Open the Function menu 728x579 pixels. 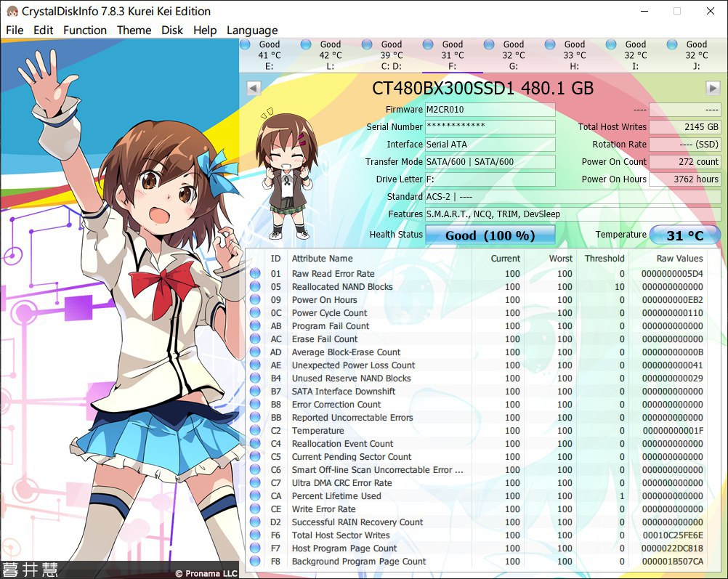click(x=85, y=31)
